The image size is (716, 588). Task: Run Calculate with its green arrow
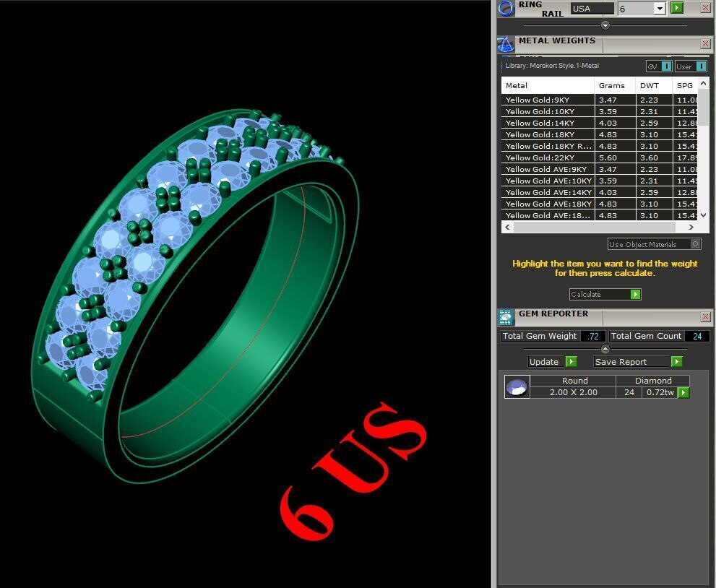tap(635, 295)
